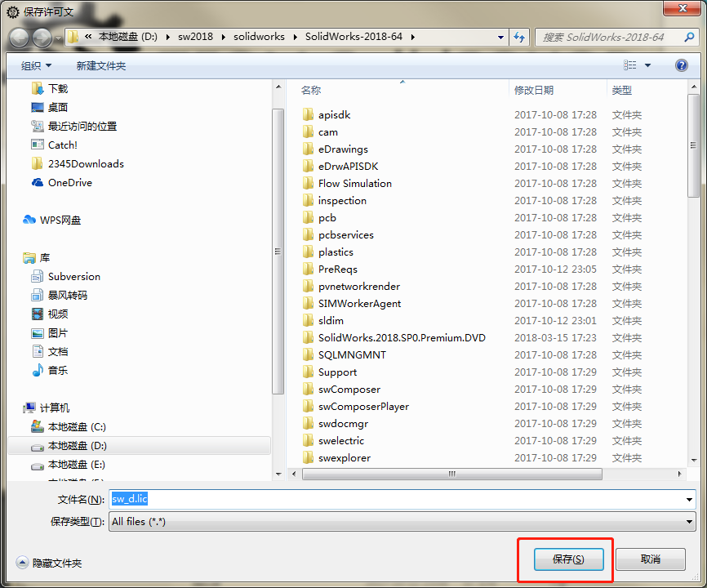Select the Support folder name
This screenshot has width=707, height=588.
pos(337,372)
